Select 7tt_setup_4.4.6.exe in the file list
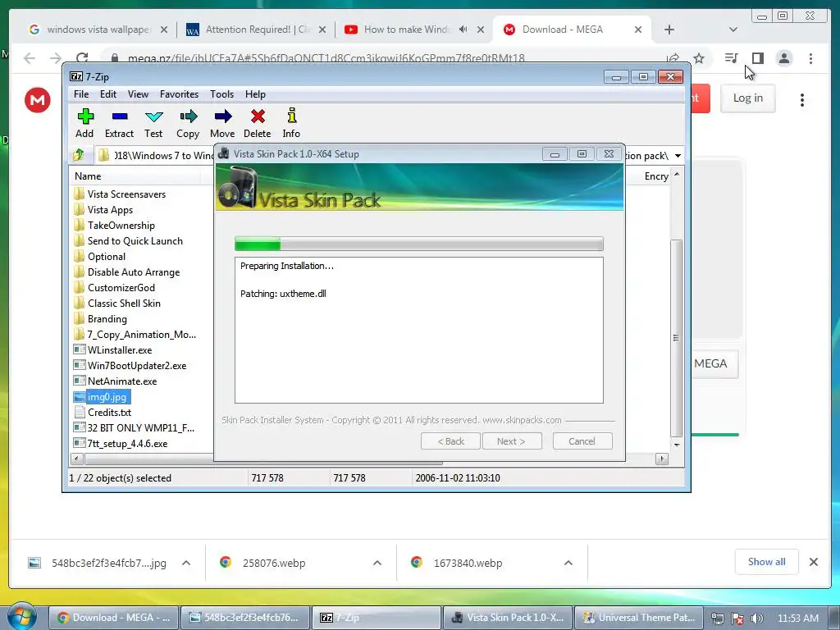The height and width of the screenshot is (630, 840). click(127, 443)
